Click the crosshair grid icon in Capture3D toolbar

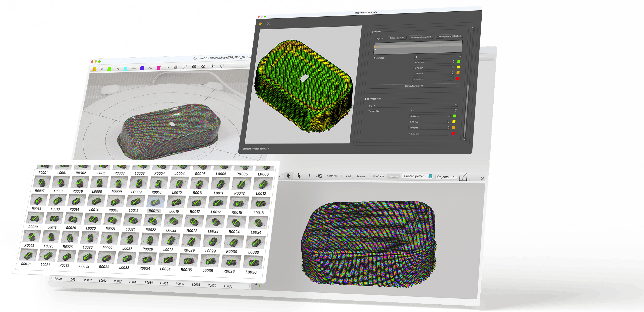222,66
